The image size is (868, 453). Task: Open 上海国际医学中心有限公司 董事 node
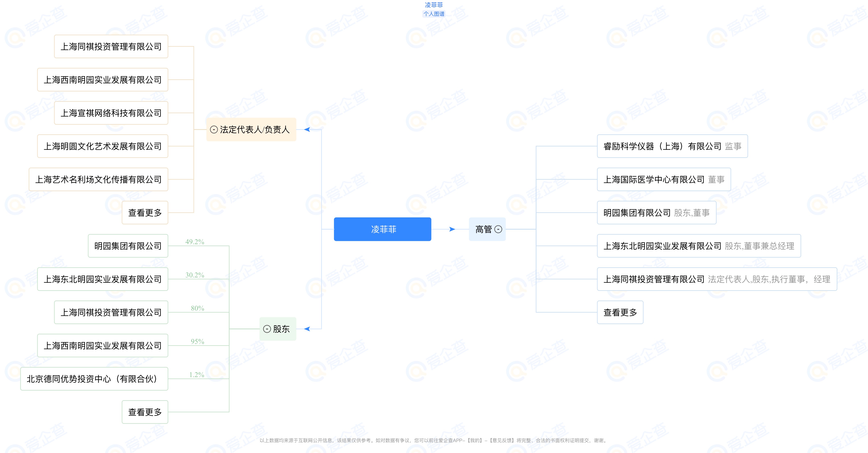664,180
